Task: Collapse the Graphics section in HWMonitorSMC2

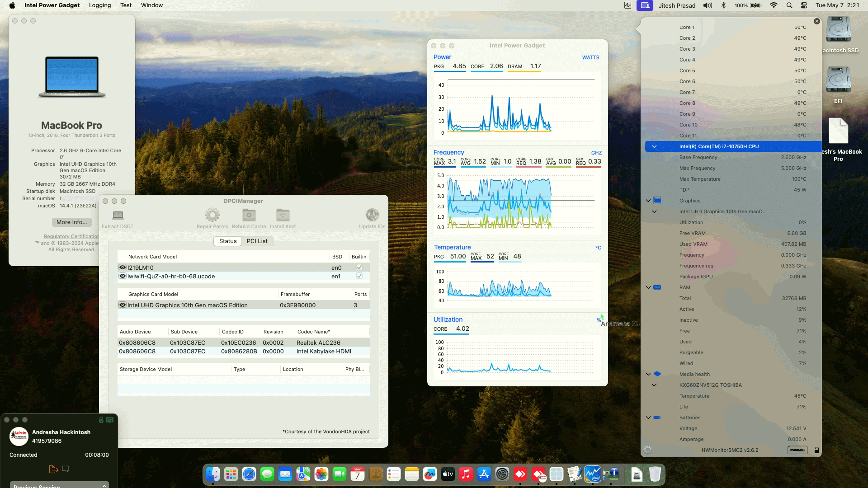Action: click(x=648, y=200)
